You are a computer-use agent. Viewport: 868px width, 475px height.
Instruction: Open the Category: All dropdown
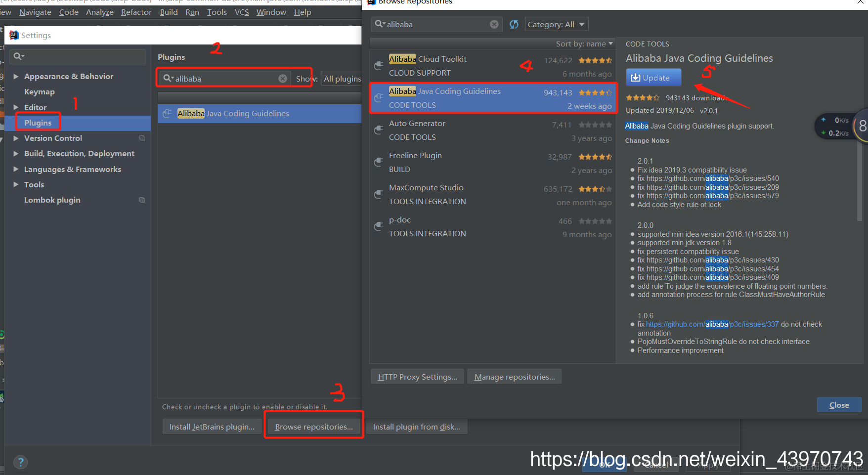[x=557, y=24]
